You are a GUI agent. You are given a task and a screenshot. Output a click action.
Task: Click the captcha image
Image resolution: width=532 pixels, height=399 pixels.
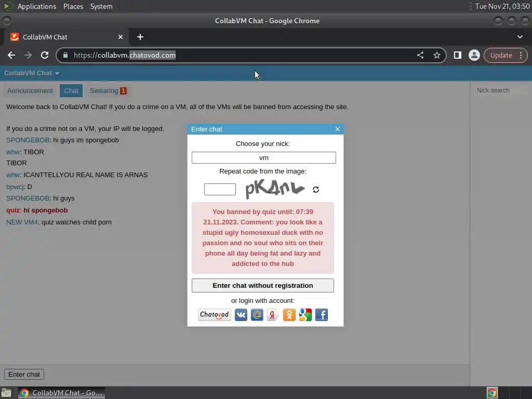tap(275, 189)
